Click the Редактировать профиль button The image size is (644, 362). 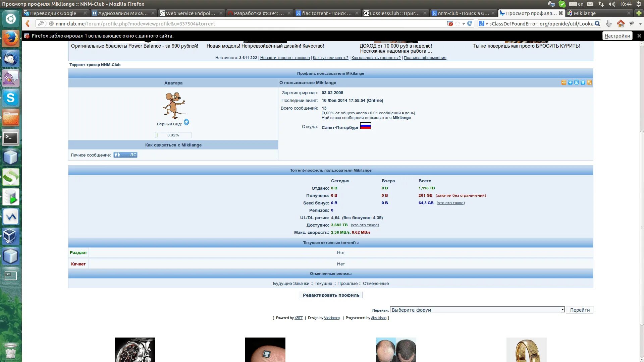[331, 295]
